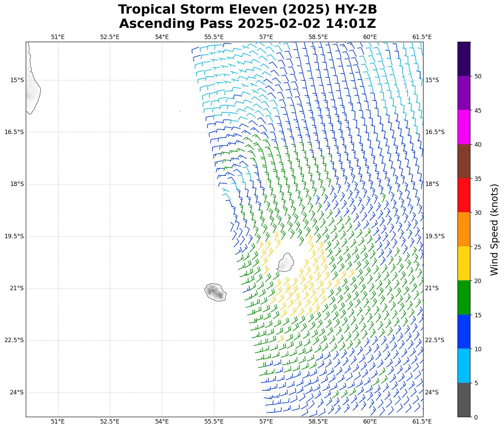
Task: Click the Mauritius island near yellow barbs
Action: tap(286, 263)
